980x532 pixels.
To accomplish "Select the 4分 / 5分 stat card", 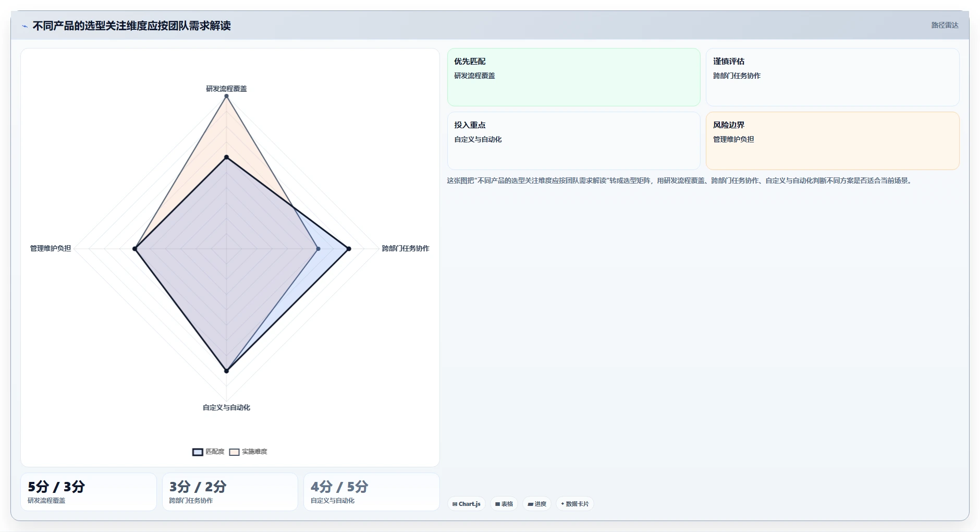I will [x=372, y=492].
